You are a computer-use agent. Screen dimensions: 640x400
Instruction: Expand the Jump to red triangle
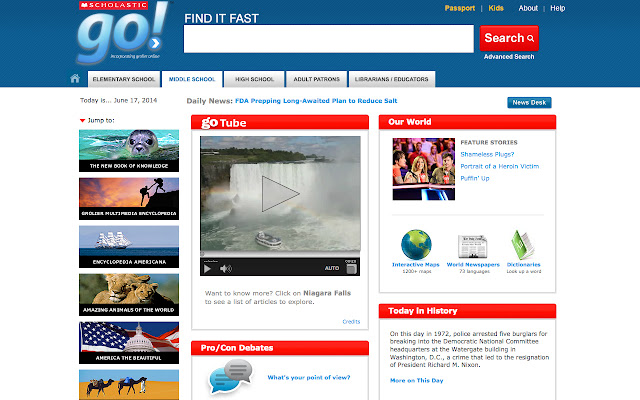(x=82, y=120)
